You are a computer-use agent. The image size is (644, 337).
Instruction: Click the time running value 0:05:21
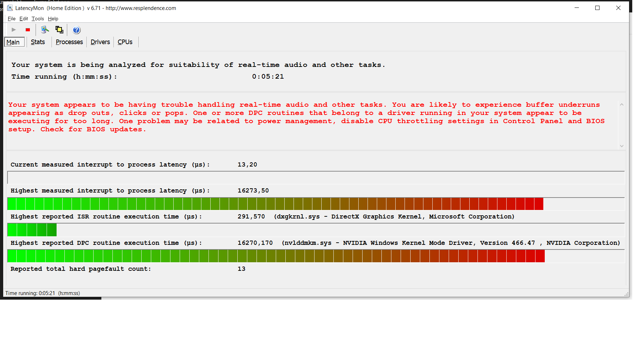[268, 77]
